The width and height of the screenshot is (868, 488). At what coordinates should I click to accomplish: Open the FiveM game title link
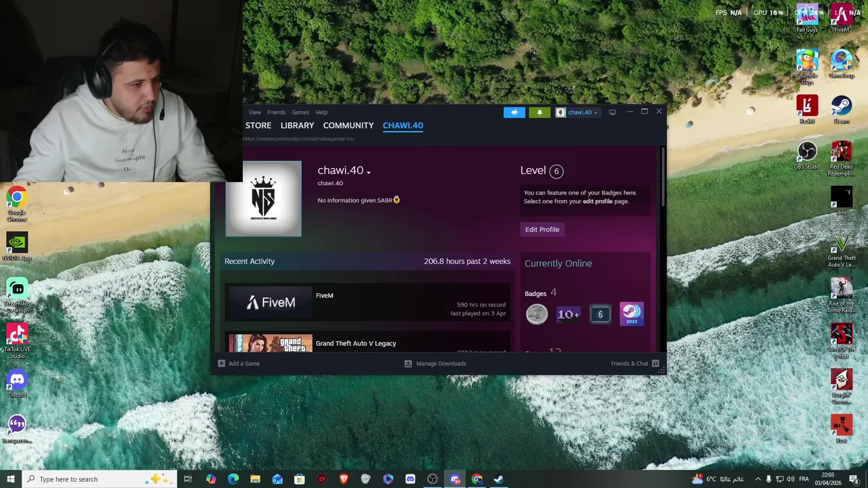pos(324,296)
